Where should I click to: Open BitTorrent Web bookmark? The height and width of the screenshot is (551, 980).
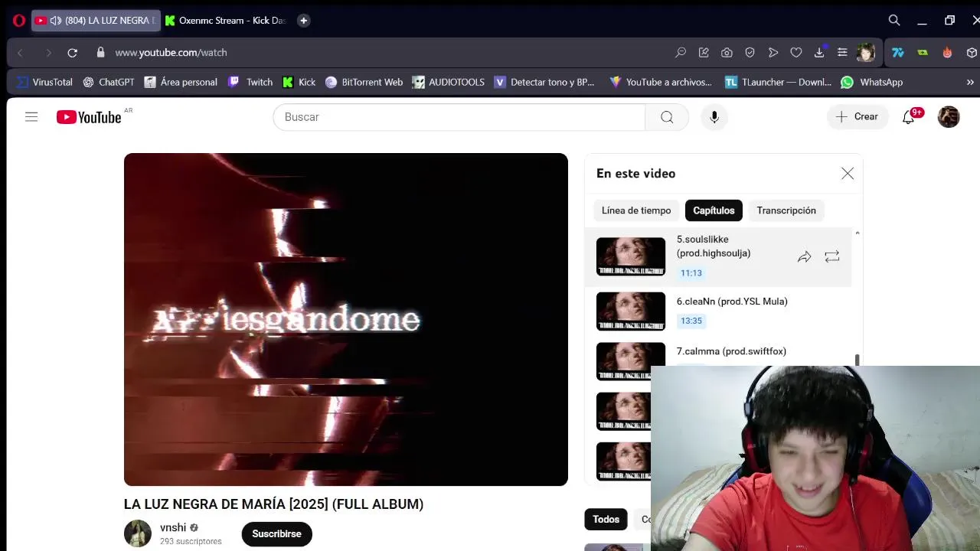click(364, 82)
